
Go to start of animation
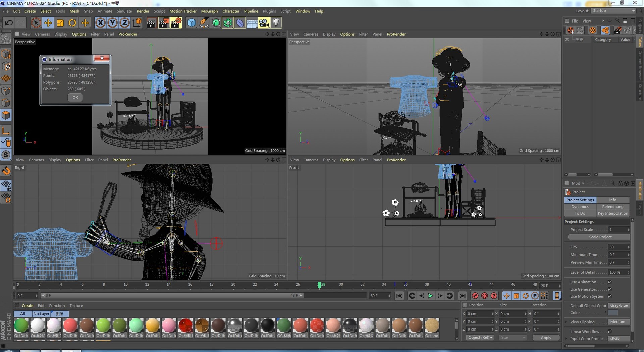(x=399, y=296)
